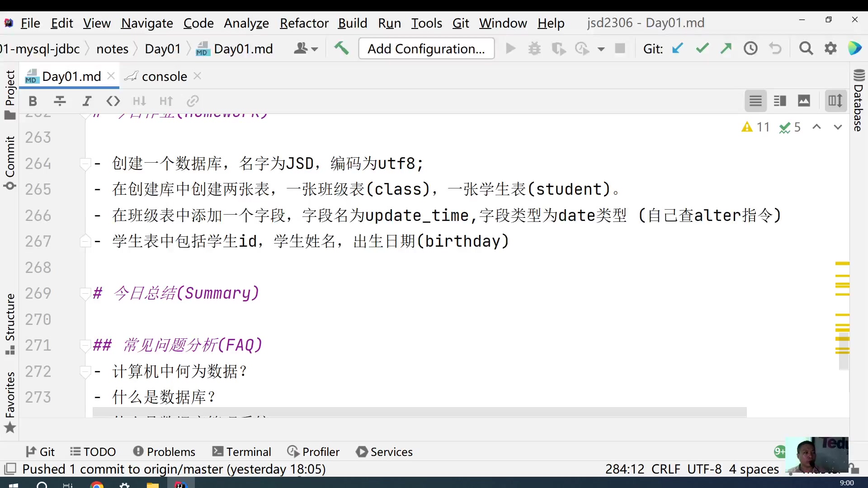
Task: Collapse the FAQ heading fold at line 271
Action: coord(85,346)
